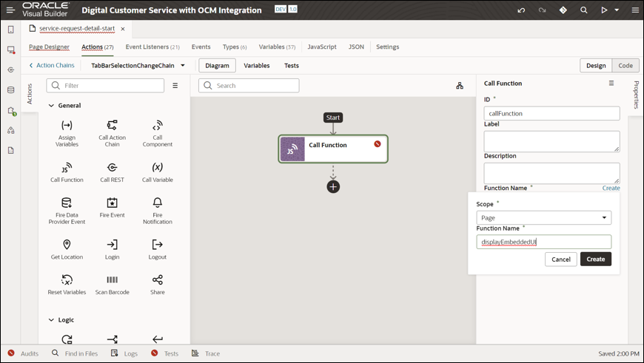Select Fire Event action

click(112, 207)
